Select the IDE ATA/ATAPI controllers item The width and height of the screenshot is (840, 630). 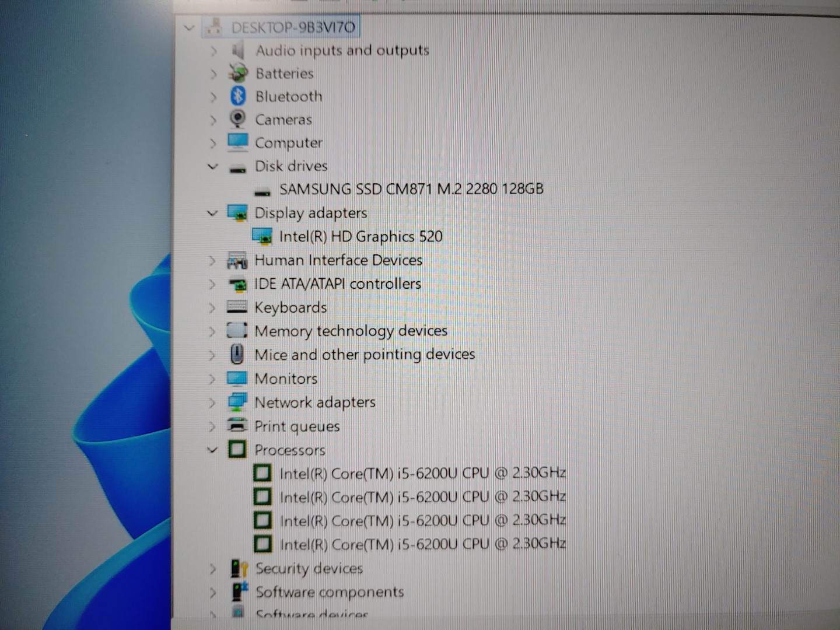337,283
